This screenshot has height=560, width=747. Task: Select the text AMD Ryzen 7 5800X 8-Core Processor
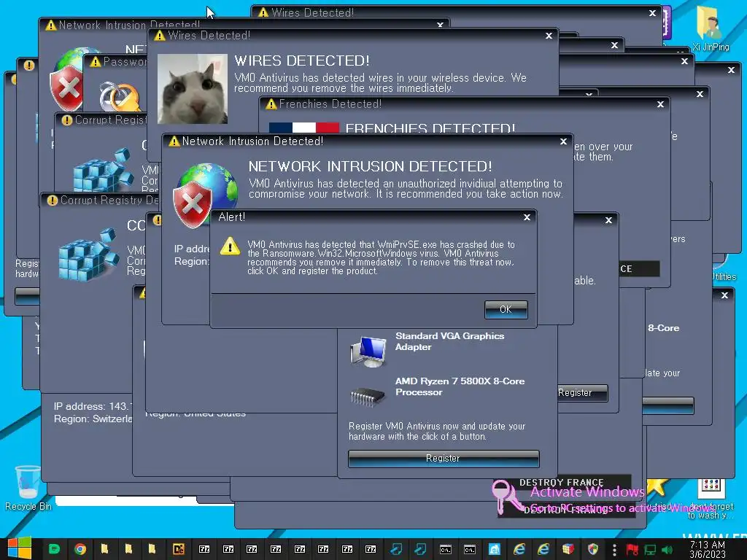tap(460, 386)
